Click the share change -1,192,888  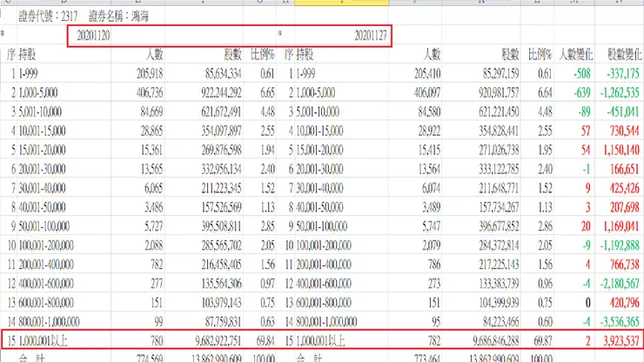coord(621,245)
